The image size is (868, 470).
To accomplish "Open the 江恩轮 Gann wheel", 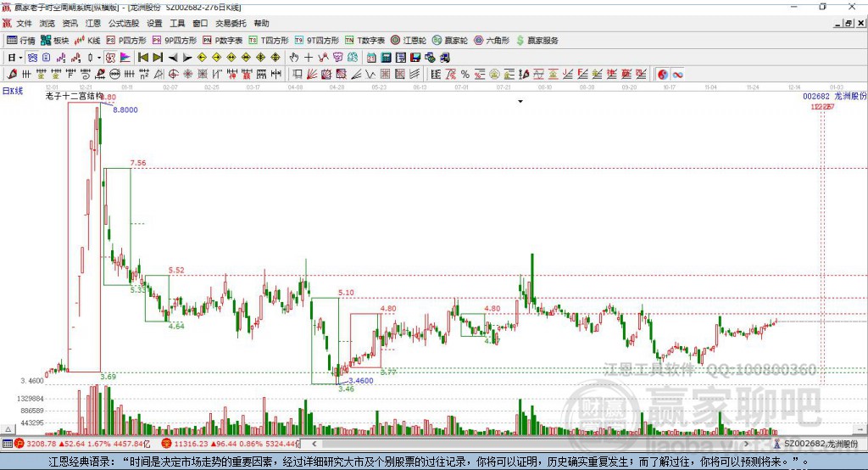I will coord(409,41).
